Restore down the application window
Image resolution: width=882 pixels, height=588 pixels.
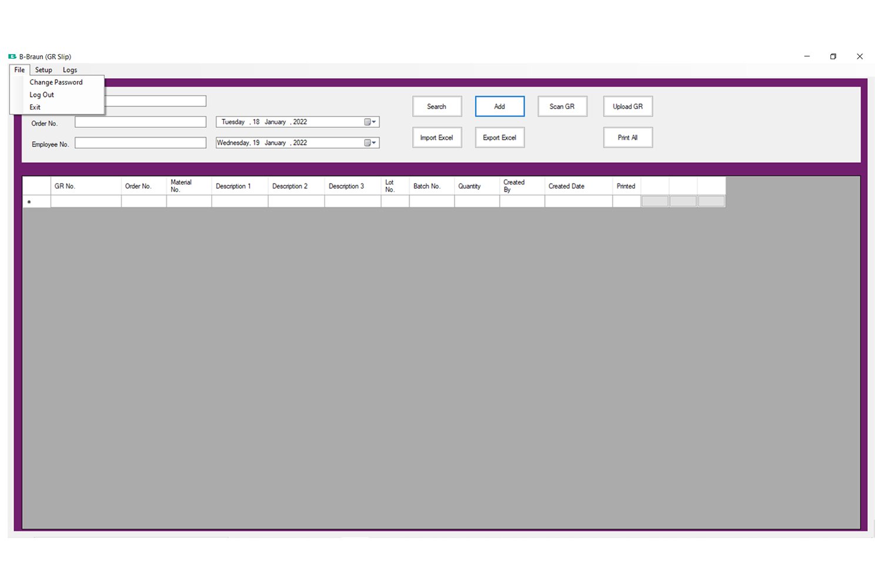click(833, 56)
